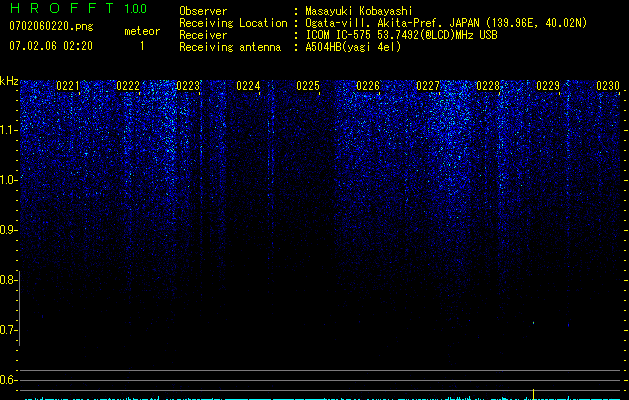Screen dimensions: 629x400
Task: Click the 0221 time marker label
Action: 68,86
